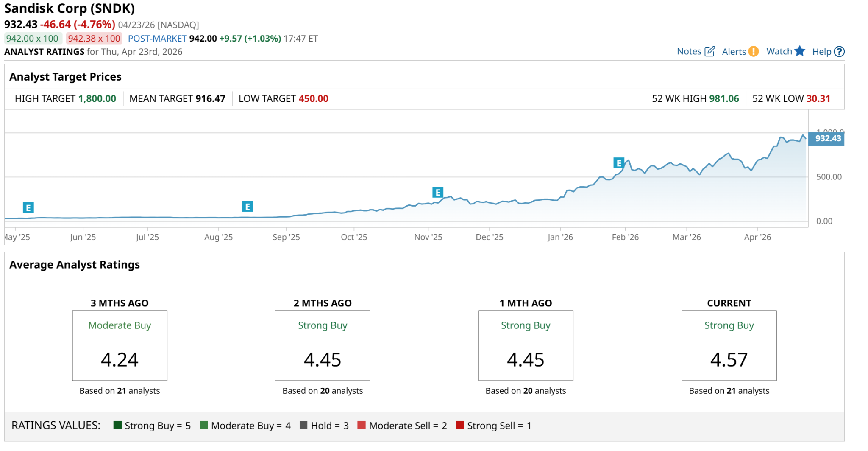Screen dimensions: 868x451
Task: Click the 932.43 price label on chart
Action: click(x=827, y=139)
